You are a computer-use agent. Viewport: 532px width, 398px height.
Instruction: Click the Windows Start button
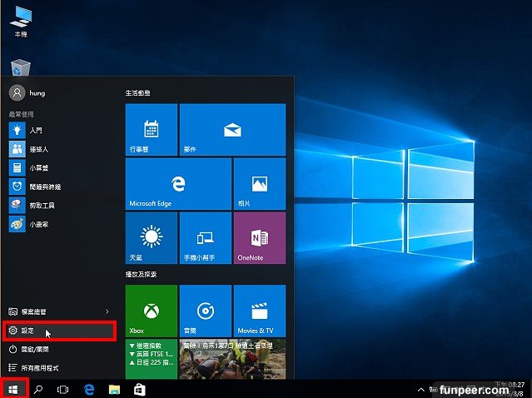coord(12,389)
